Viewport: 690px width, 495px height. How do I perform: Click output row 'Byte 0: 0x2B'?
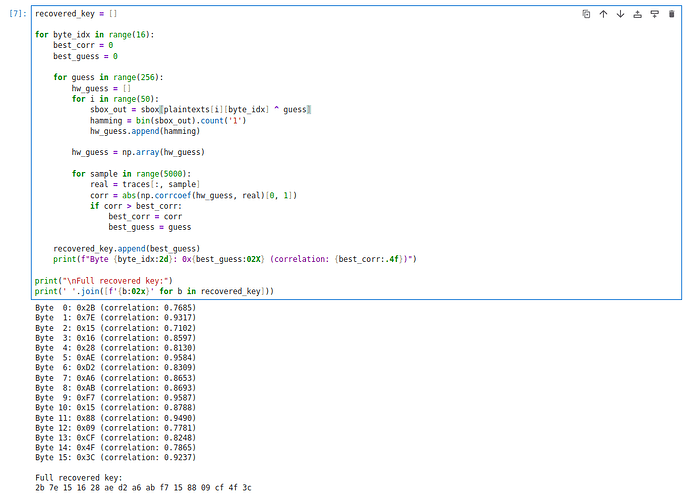tap(115, 308)
